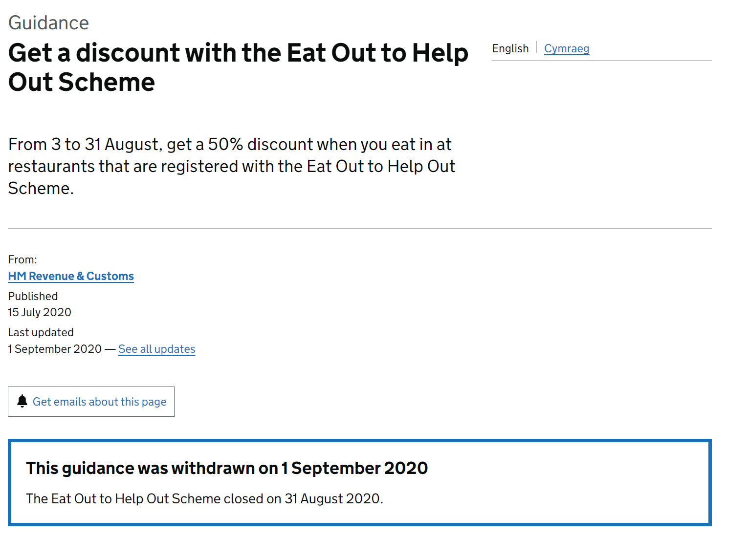Click the Published label
This screenshot has width=748, height=560.
pyautogui.click(x=33, y=296)
